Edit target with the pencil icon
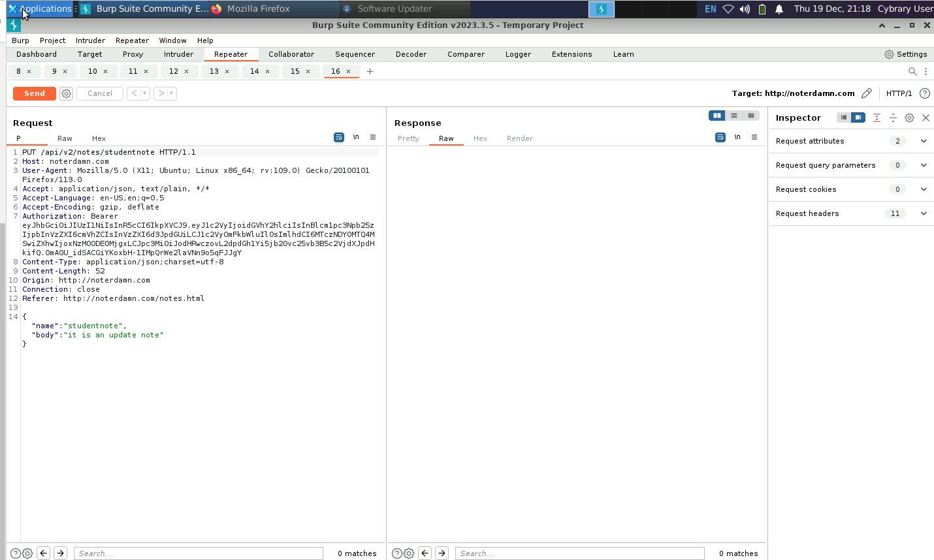This screenshot has height=560, width=934. (866, 93)
